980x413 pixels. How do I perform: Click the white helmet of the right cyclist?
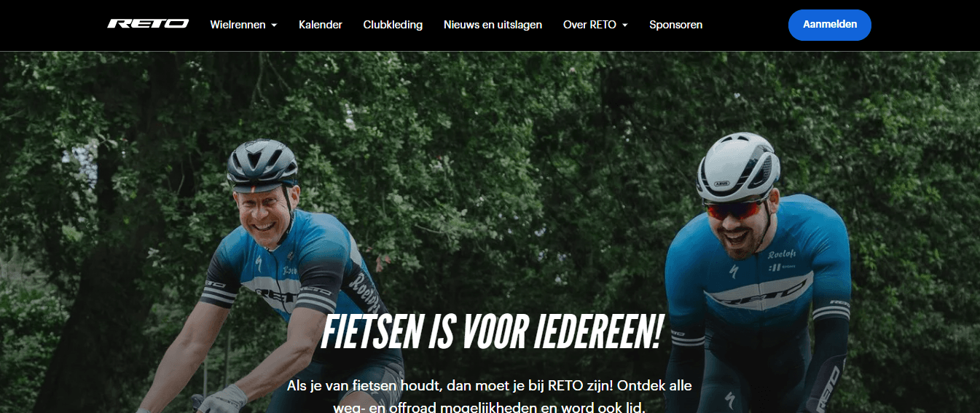(x=738, y=166)
